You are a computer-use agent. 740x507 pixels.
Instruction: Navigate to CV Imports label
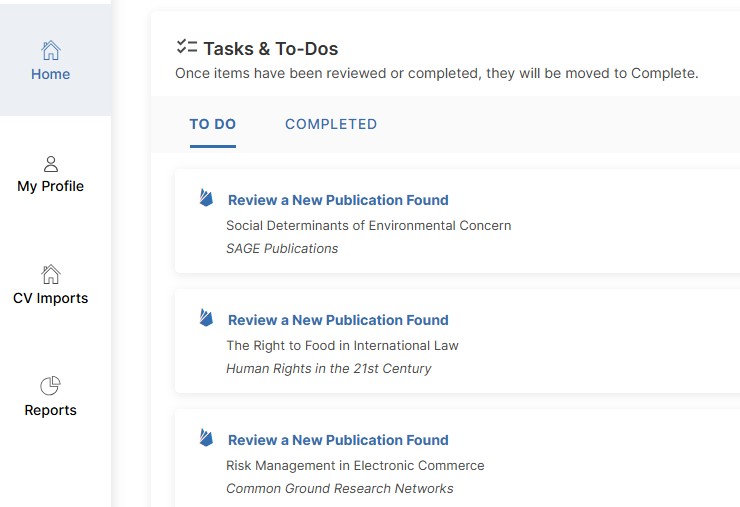(50, 298)
